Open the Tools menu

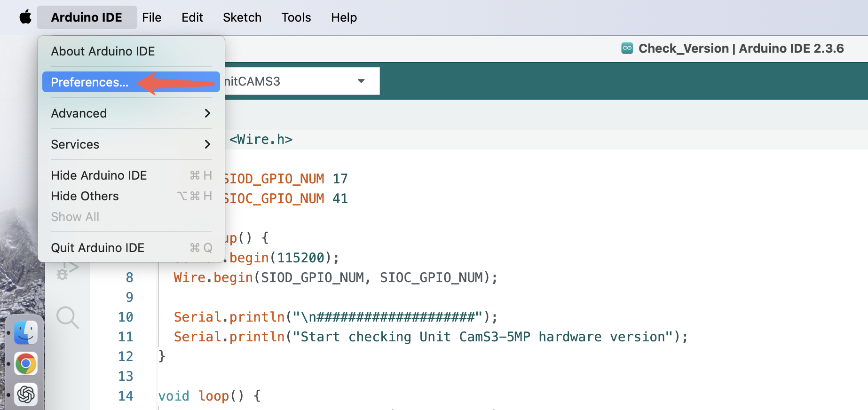click(x=296, y=17)
